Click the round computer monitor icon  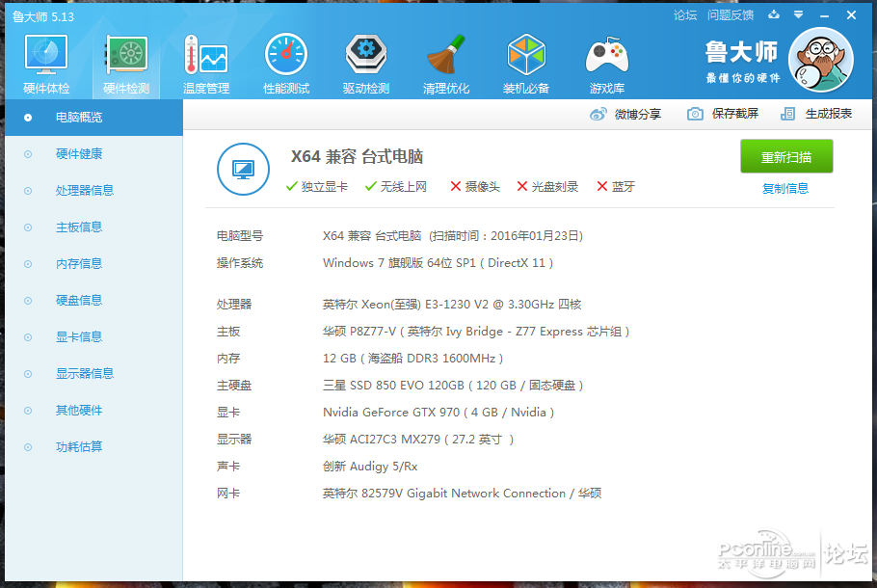click(x=243, y=169)
